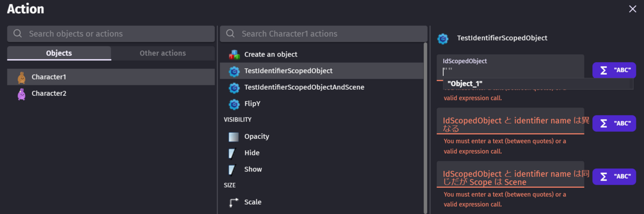Toggle expression button for the Scope は Scene field
Screen dimensions: 644x214
(614, 176)
